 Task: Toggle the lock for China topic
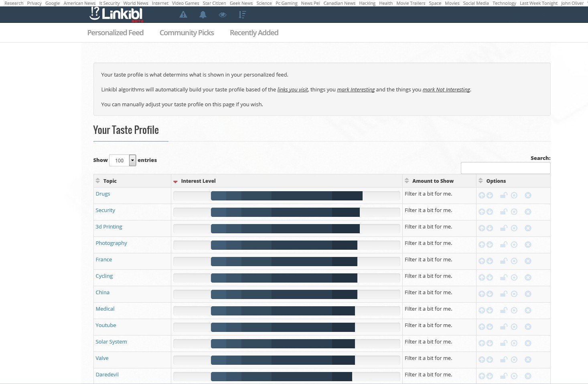pos(504,294)
